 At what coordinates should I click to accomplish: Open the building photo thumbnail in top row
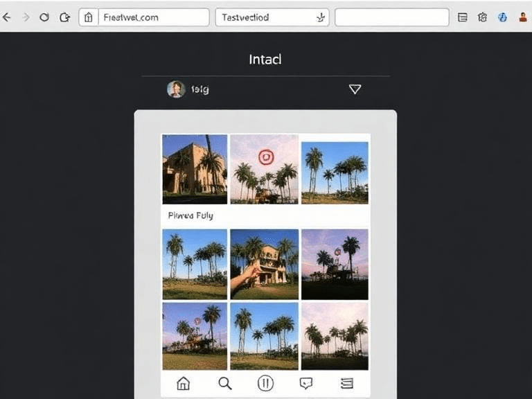coord(195,169)
